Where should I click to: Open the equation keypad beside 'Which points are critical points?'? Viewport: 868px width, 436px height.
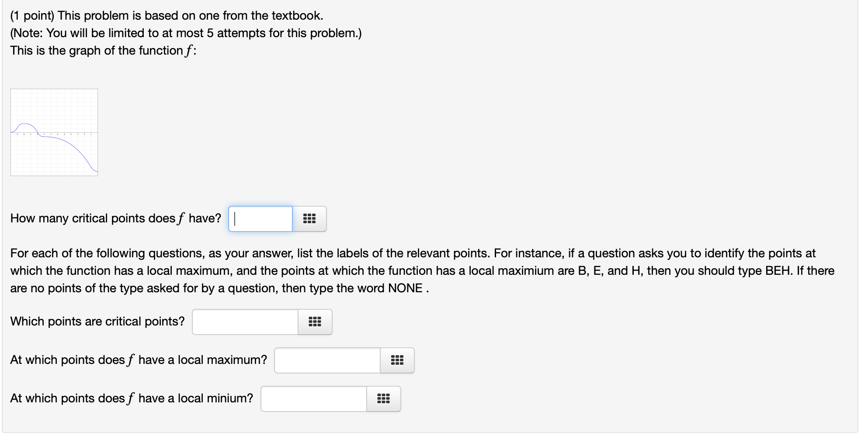point(315,322)
